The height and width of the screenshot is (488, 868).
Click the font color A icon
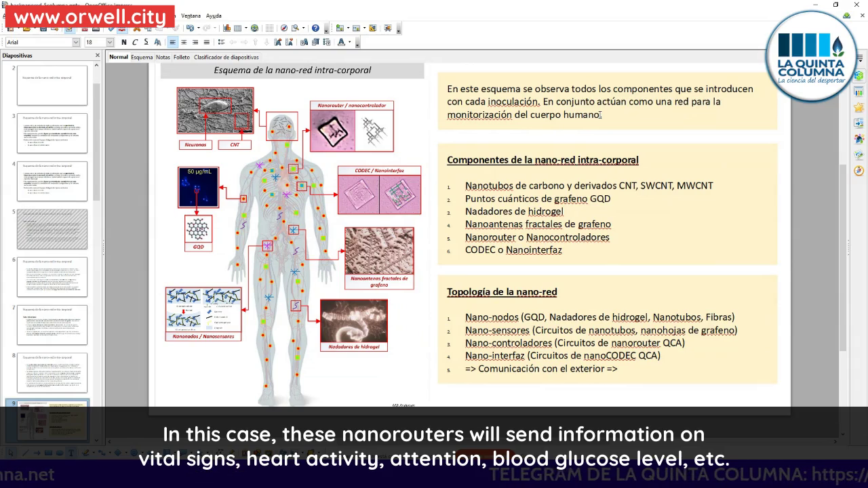[x=342, y=42]
